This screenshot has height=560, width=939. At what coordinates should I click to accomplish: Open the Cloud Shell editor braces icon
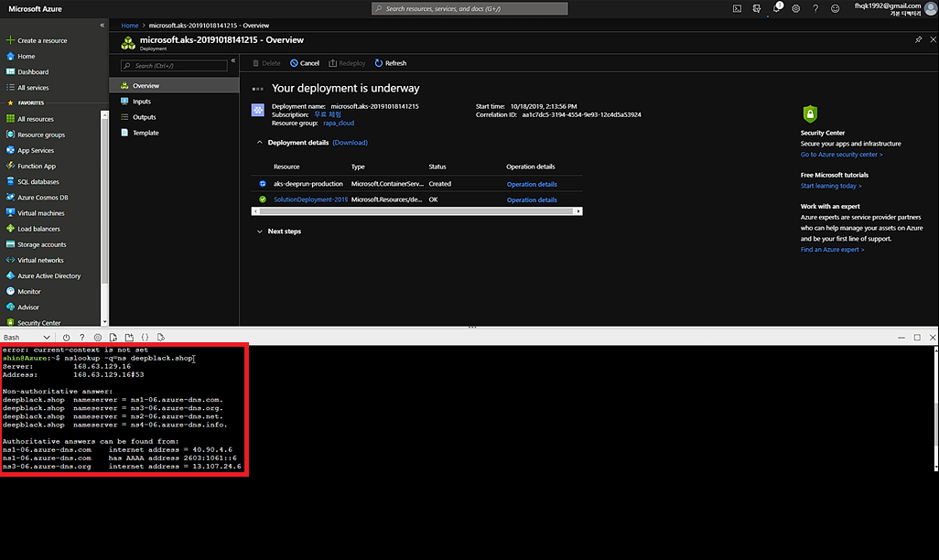[x=145, y=338]
